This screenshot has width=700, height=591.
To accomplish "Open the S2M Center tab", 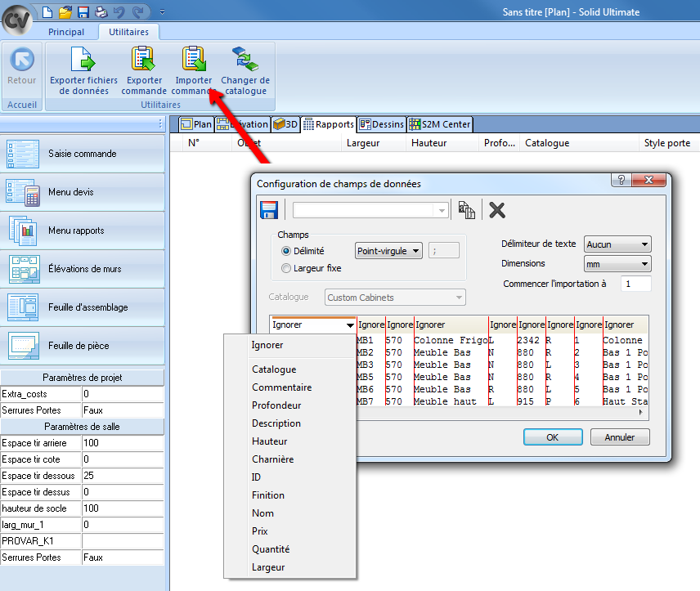I will (440, 124).
